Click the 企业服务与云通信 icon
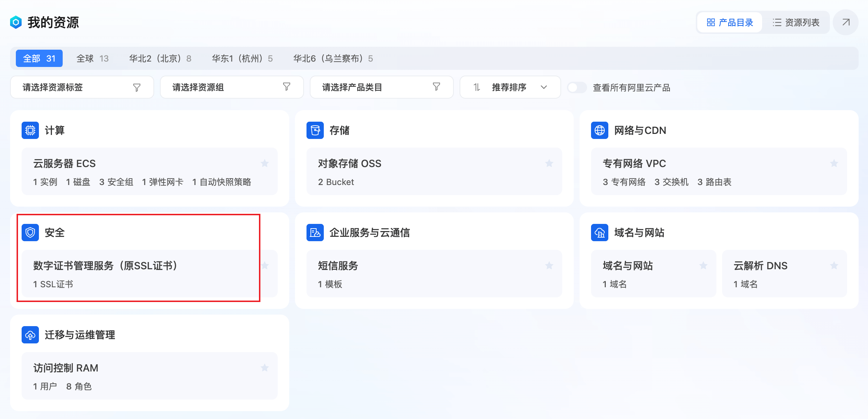The image size is (868, 419). coord(314,233)
